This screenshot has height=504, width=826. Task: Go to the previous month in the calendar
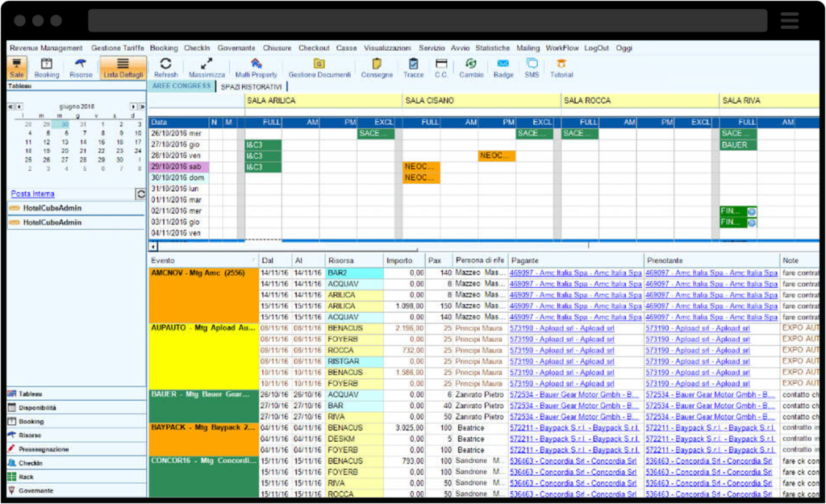(19, 106)
